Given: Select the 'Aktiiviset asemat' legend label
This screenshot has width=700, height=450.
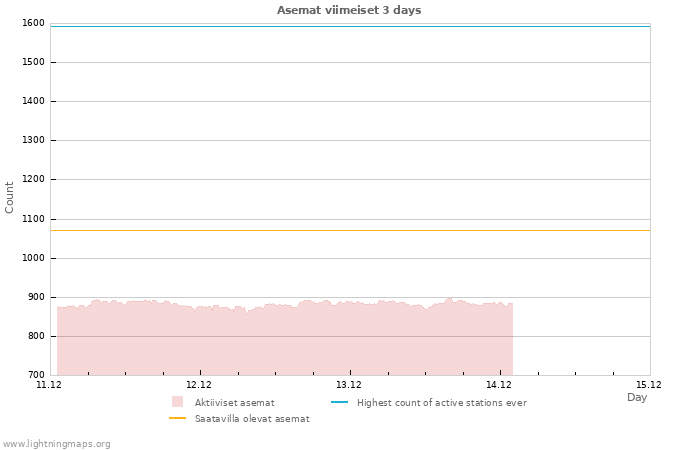Looking at the screenshot, I should coord(234,403).
